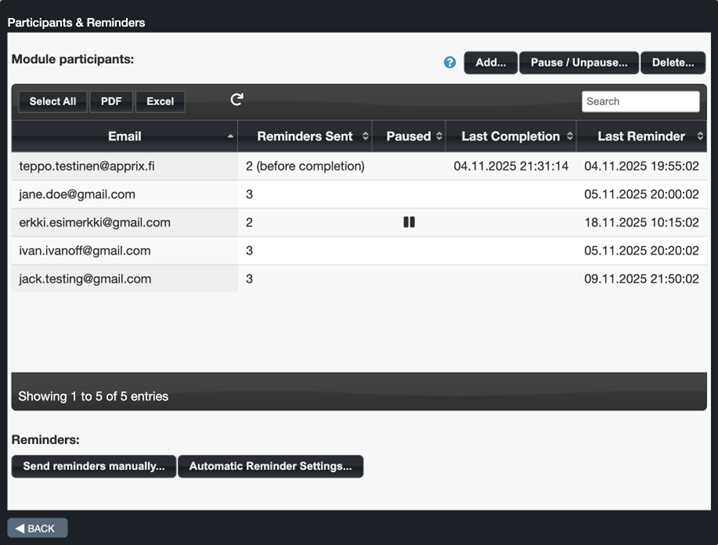Click the Delete participants button
Image resolution: width=718 pixels, height=545 pixels.
pyautogui.click(x=673, y=63)
